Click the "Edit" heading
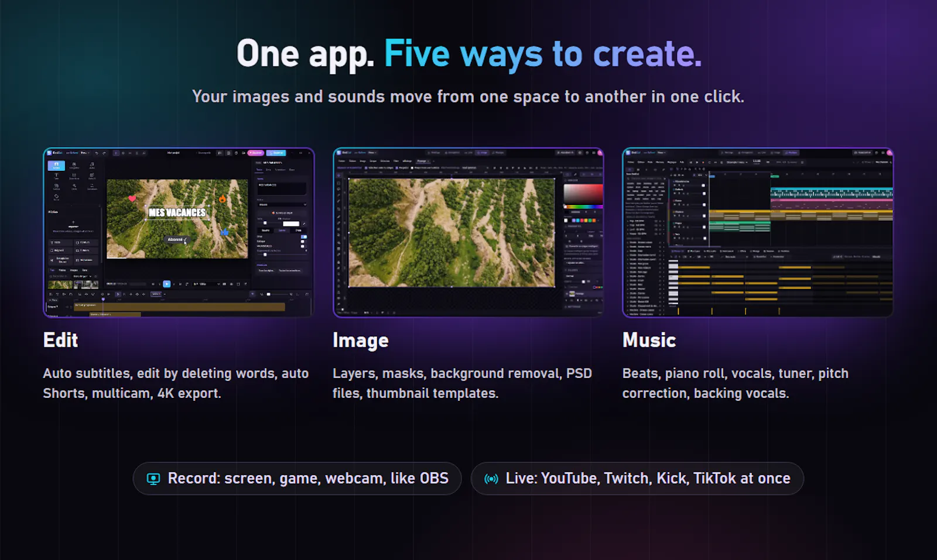This screenshot has height=560, width=937. 60,340
